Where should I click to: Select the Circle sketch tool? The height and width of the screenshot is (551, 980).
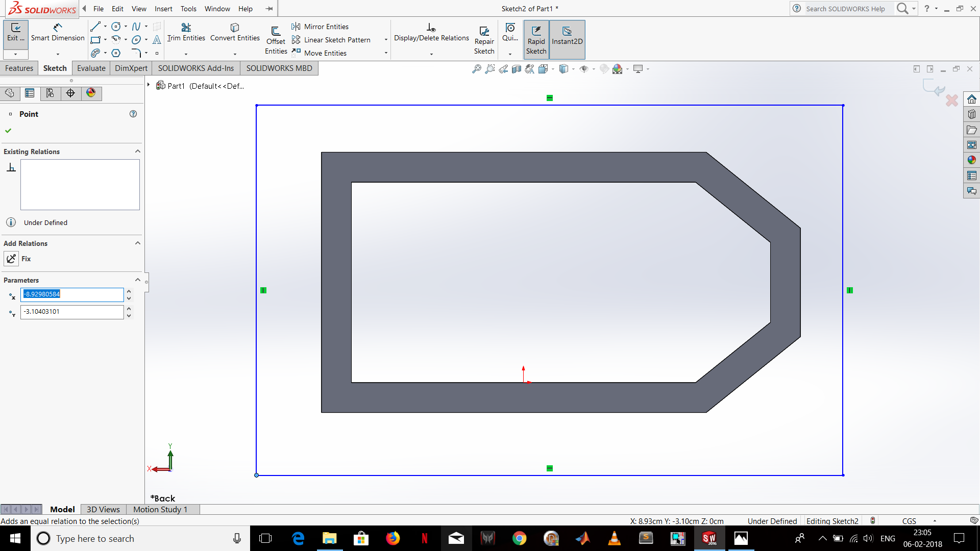point(115,27)
